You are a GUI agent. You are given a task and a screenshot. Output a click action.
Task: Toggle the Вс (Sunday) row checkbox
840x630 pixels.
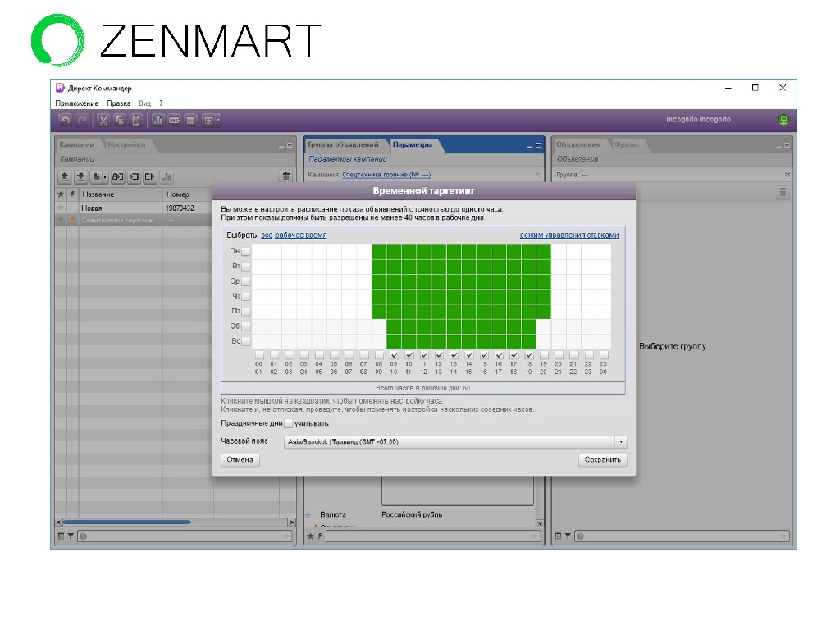point(246,341)
